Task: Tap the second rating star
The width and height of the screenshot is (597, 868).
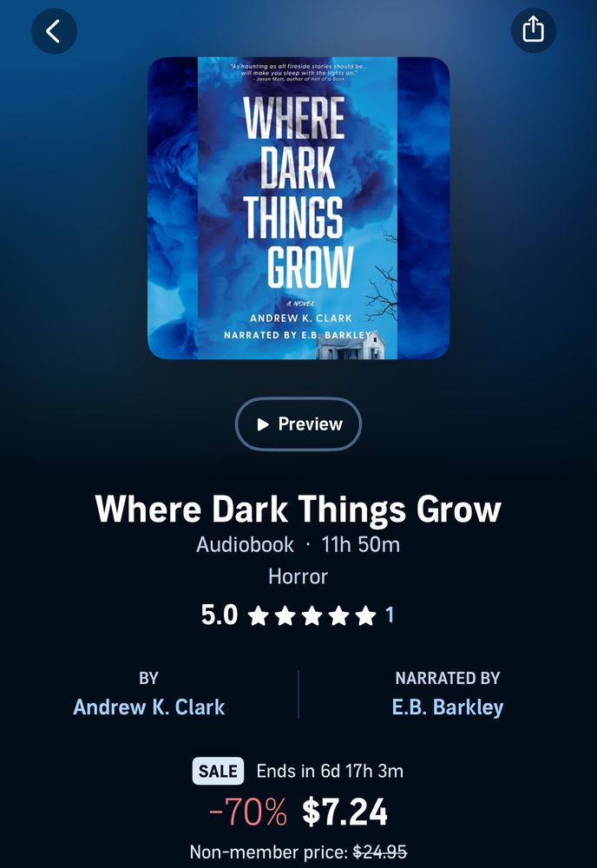Action: tap(285, 615)
